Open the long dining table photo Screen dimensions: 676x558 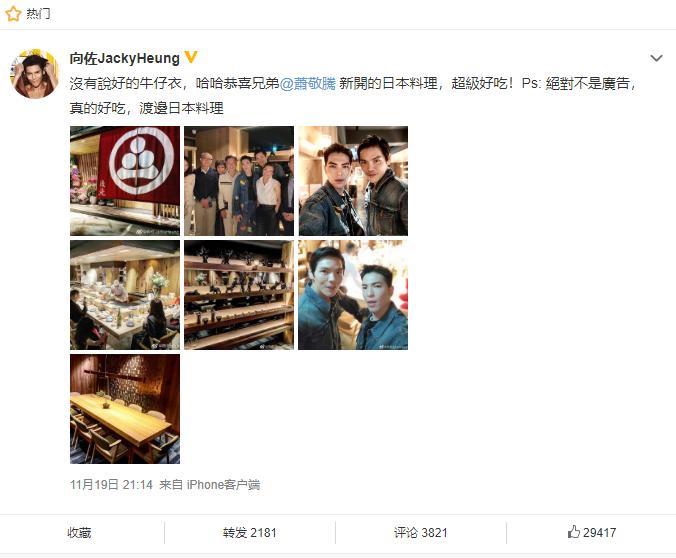point(125,409)
